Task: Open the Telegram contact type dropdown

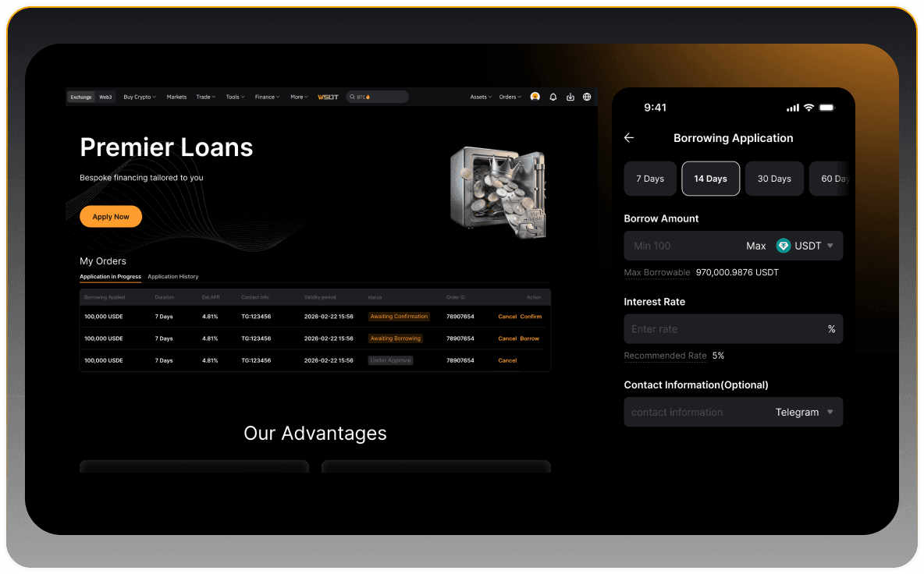Action: click(830, 412)
